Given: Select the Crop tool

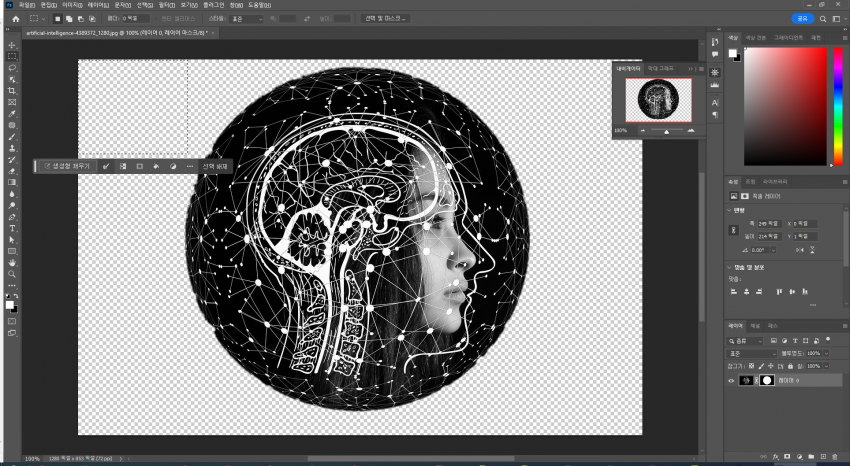Looking at the screenshot, I should 12,91.
